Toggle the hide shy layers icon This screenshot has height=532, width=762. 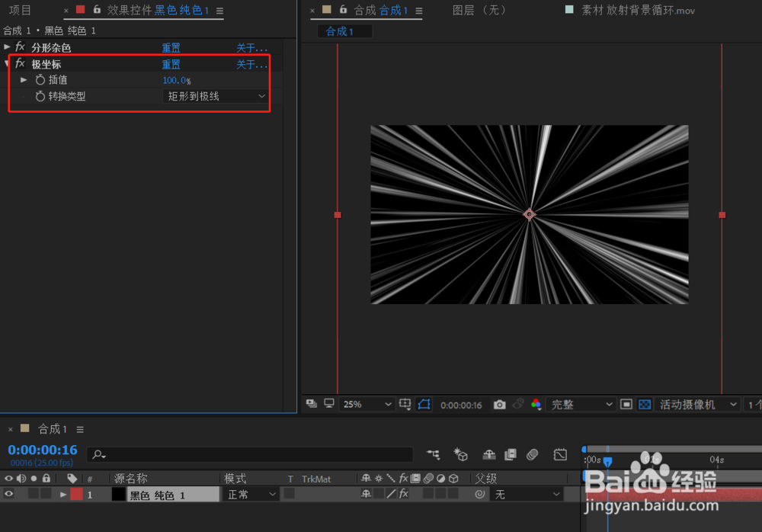[x=489, y=454]
